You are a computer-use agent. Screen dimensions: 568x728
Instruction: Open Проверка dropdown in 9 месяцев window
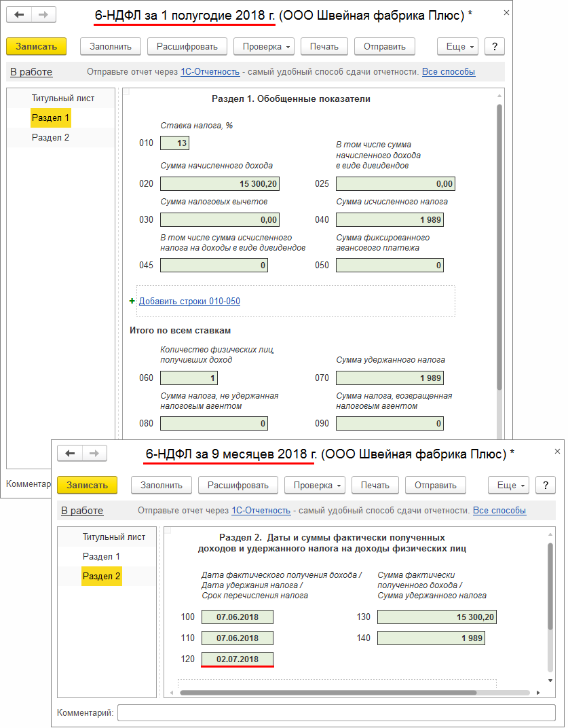coord(314,485)
